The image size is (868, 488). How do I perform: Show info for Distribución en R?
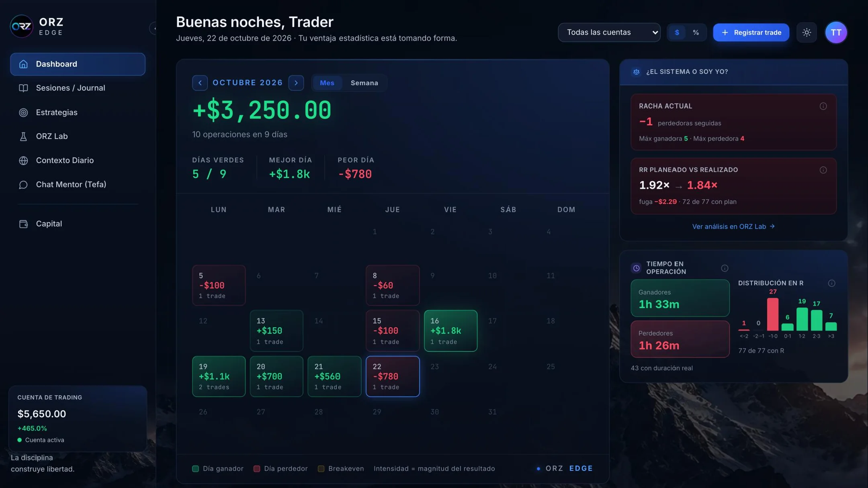point(831,283)
